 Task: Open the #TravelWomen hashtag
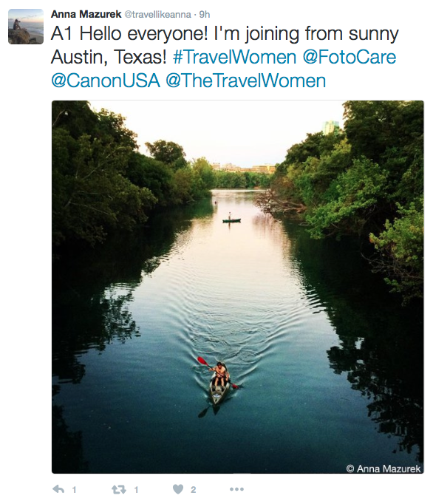tap(234, 57)
